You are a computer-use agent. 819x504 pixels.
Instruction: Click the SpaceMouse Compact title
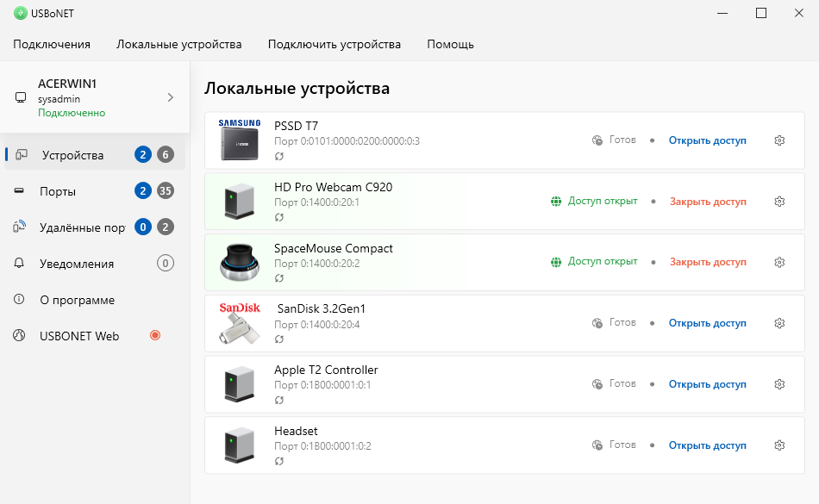click(x=334, y=248)
